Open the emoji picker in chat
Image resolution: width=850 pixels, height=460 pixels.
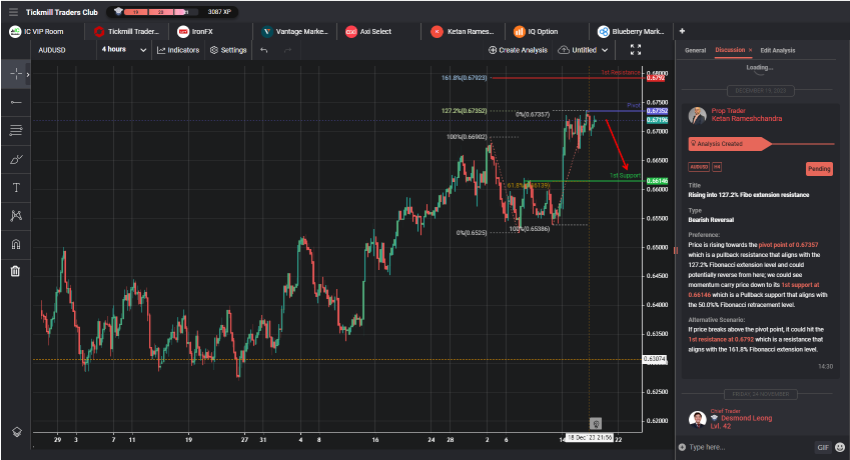click(840, 447)
